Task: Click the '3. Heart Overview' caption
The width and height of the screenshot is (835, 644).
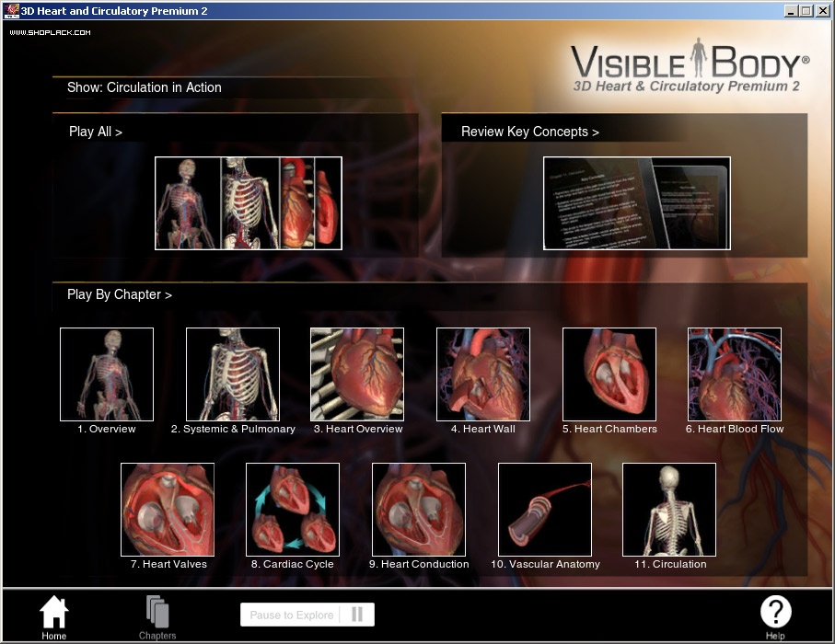Action: 358,429
